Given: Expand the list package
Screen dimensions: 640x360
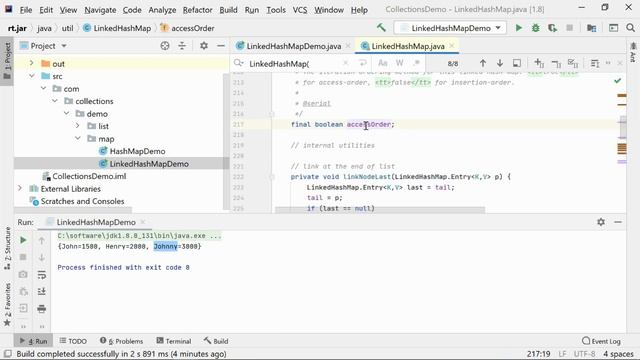Looking at the screenshot, I should (x=77, y=126).
